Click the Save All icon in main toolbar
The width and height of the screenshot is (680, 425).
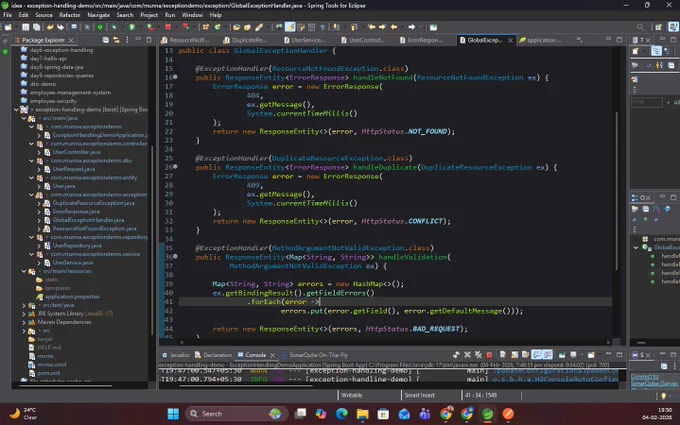pyautogui.click(x=36, y=27)
